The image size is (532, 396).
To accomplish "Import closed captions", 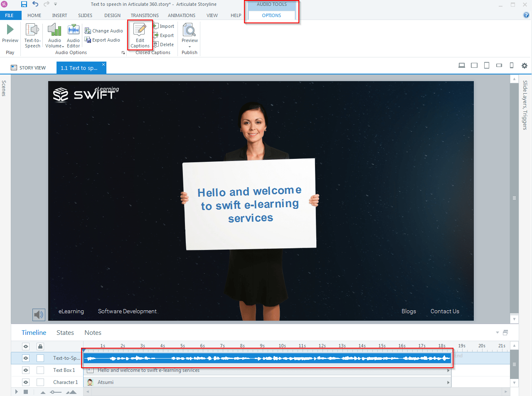I will pos(163,26).
